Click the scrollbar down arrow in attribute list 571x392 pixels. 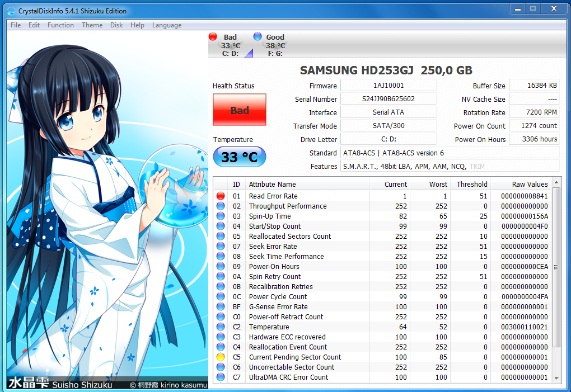[556, 379]
